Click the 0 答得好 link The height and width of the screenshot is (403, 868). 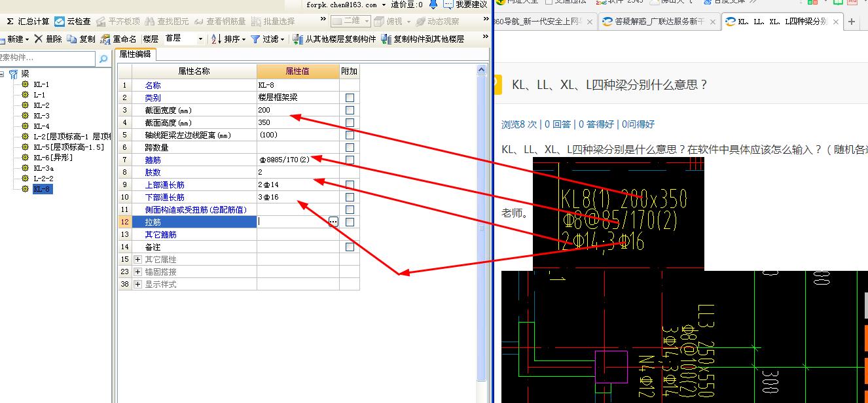[x=596, y=124]
